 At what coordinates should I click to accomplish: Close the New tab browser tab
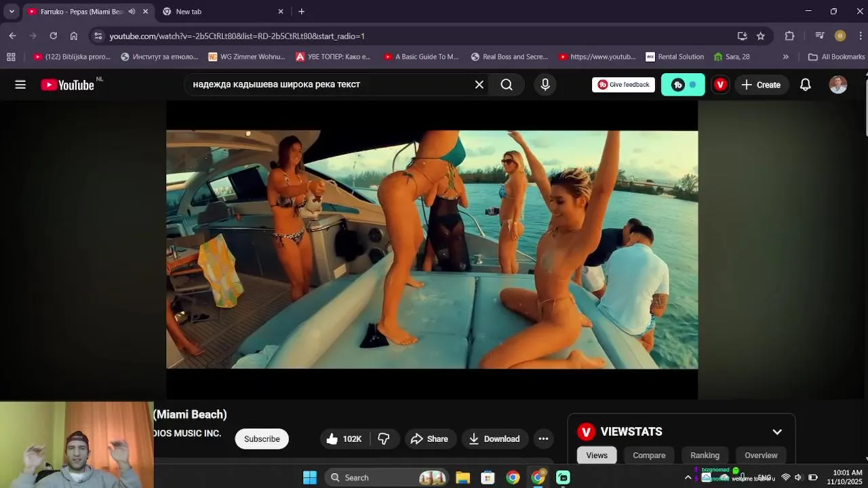click(x=281, y=12)
